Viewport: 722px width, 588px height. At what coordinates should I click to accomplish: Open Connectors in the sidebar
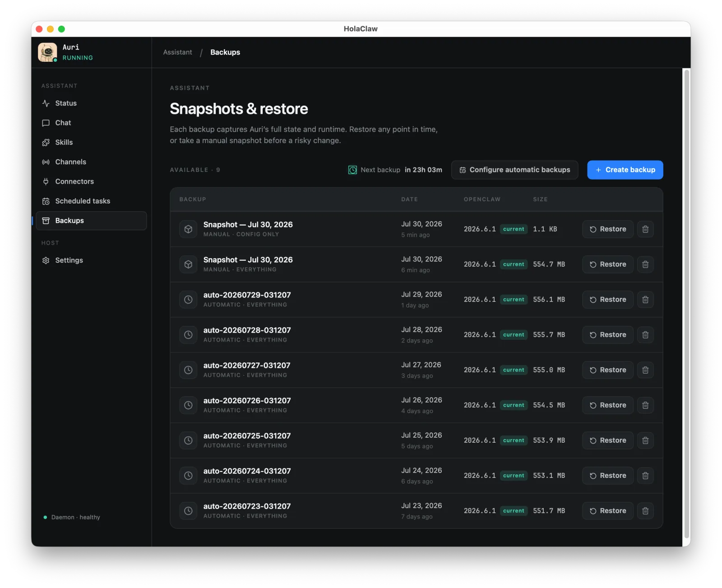(91, 181)
